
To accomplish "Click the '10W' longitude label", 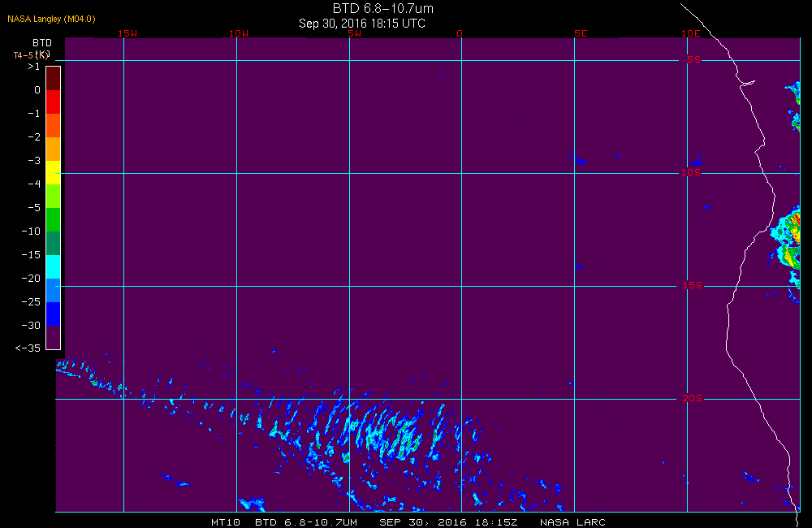I will click(x=239, y=33).
